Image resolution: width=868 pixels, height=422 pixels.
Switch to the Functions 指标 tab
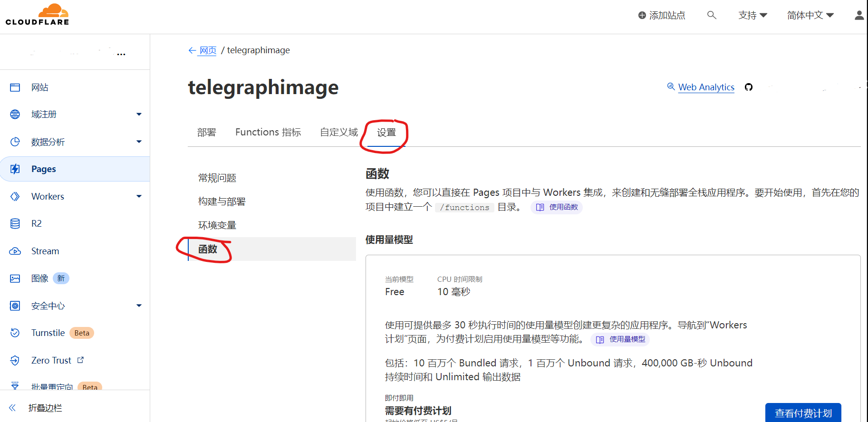coord(268,132)
